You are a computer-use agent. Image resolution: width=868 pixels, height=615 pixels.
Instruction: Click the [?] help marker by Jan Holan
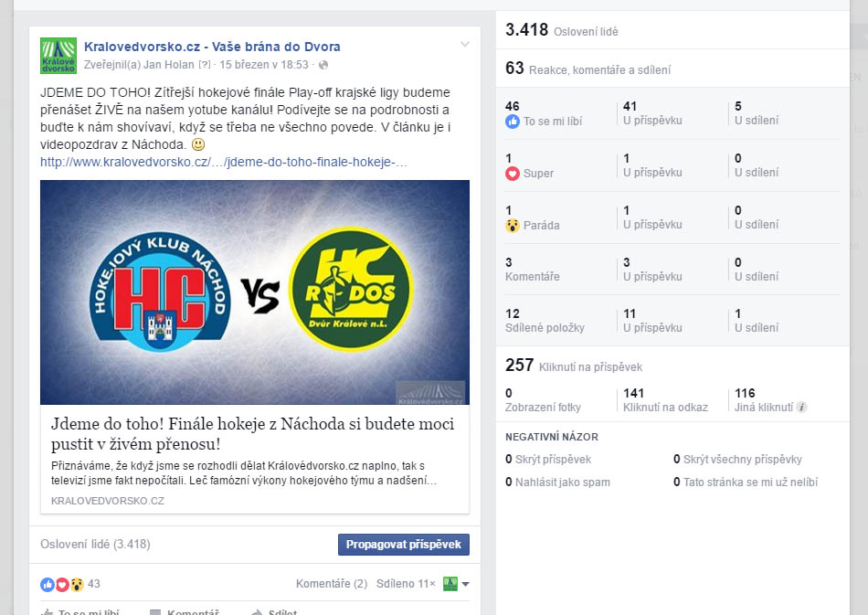click(x=205, y=65)
